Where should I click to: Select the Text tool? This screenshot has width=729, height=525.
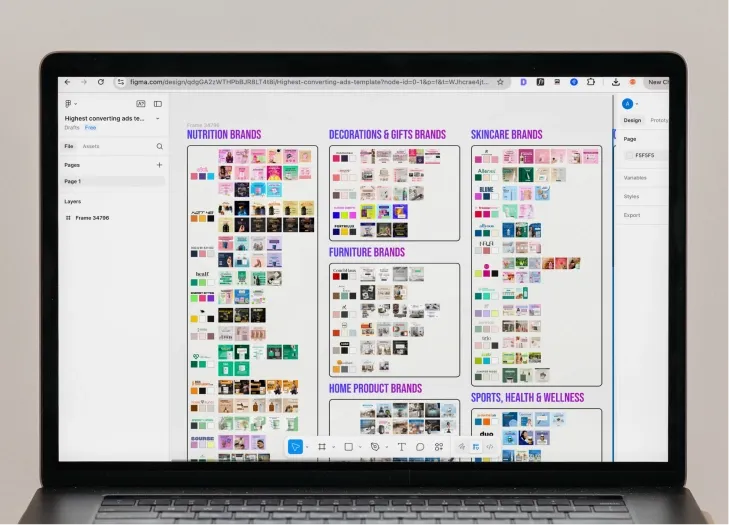402,447
